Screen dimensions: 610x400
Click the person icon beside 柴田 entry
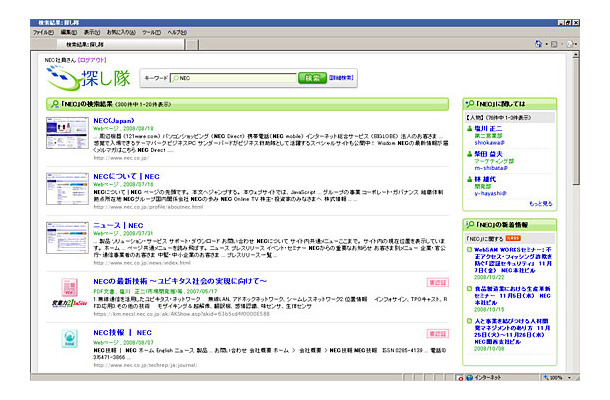(469, 154)
